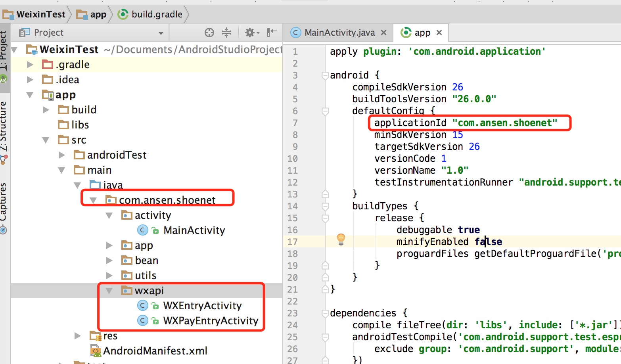Collapse the WeixinTest root node
Screen dimensions: 621x364
click(x=15, y=50)
